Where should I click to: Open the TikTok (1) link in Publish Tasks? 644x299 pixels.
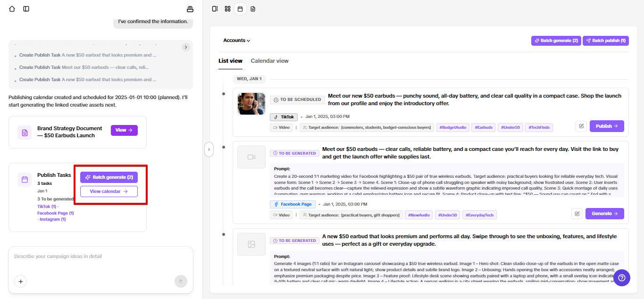(x=46, y=206)
